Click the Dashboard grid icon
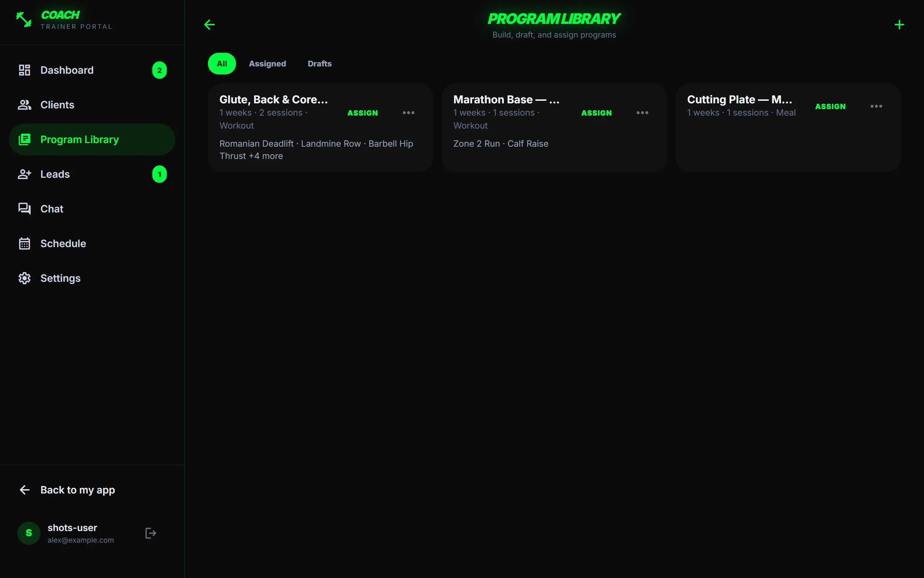 [25, 70]
